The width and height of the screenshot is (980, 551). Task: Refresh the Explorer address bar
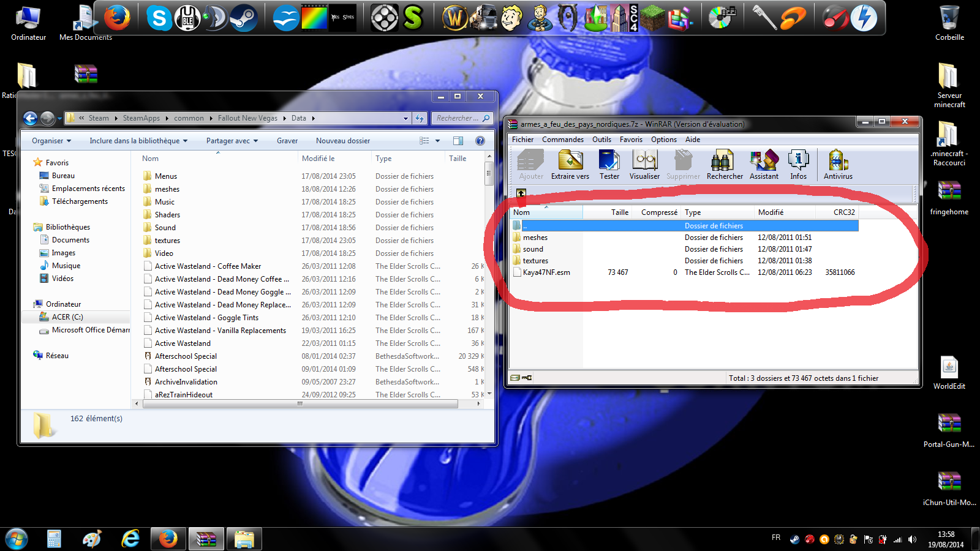tap(420, 118)
